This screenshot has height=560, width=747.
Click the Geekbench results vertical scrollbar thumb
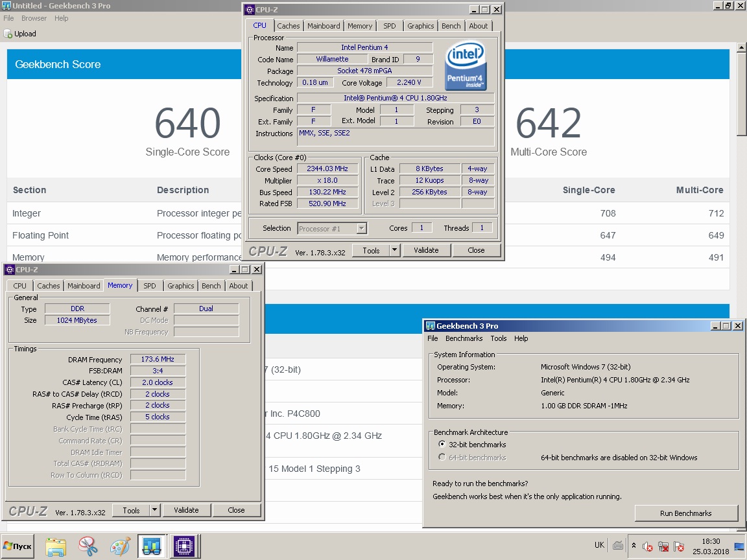coord(741,94)
